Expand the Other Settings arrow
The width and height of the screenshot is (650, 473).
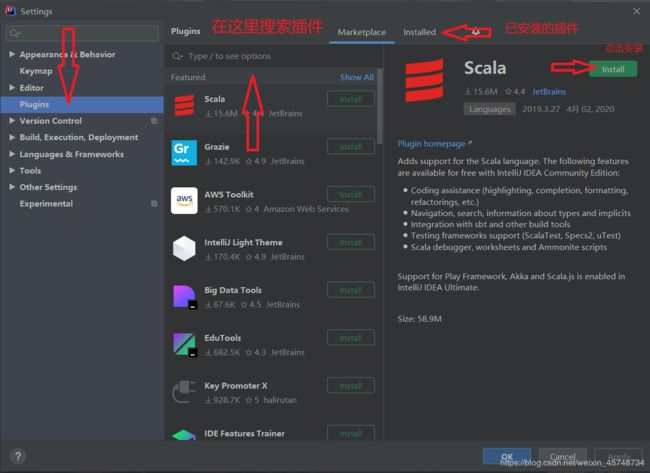coord(12,187)
